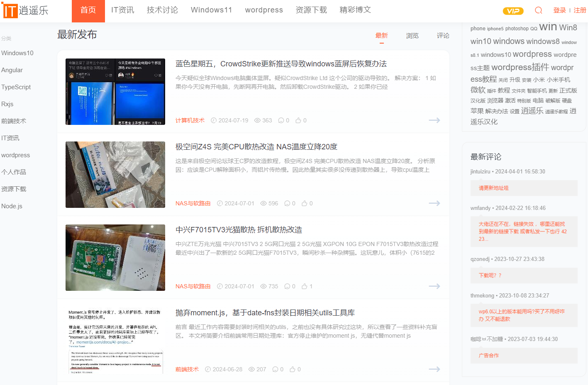Select 前端技术 category in sidebar
Image resolution: width=588 pixels, height=385 pixels.
(x=14, y=121)
